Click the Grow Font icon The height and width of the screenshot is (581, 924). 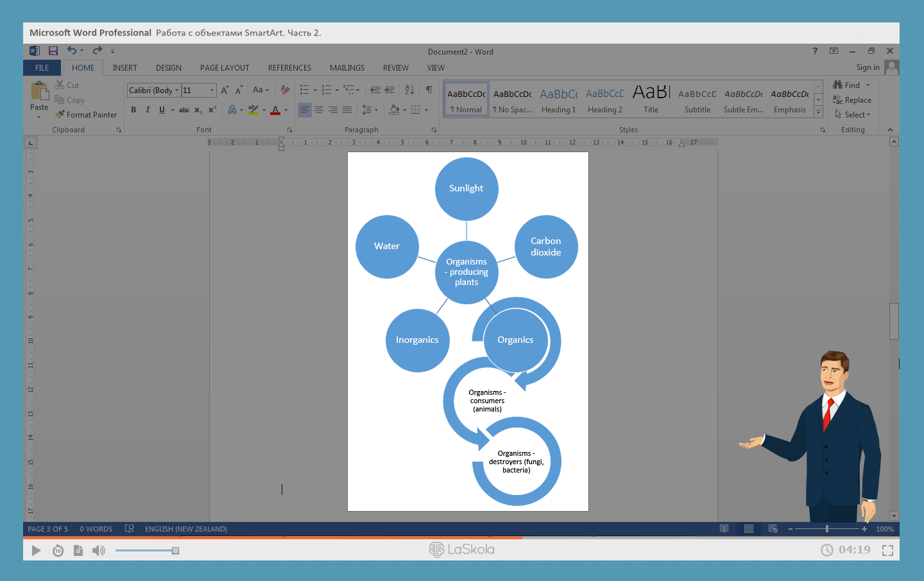(225, 91)
